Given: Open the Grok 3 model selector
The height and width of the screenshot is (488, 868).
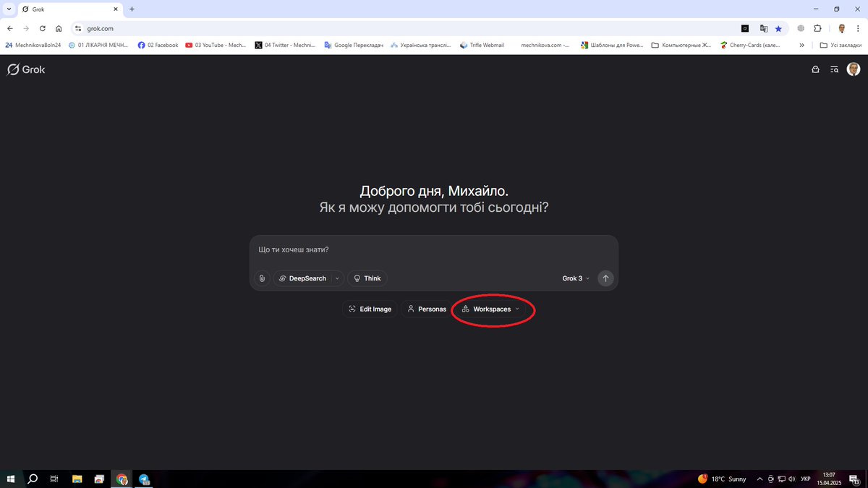Looking at the screenshot, I should [x=576, y=278].
